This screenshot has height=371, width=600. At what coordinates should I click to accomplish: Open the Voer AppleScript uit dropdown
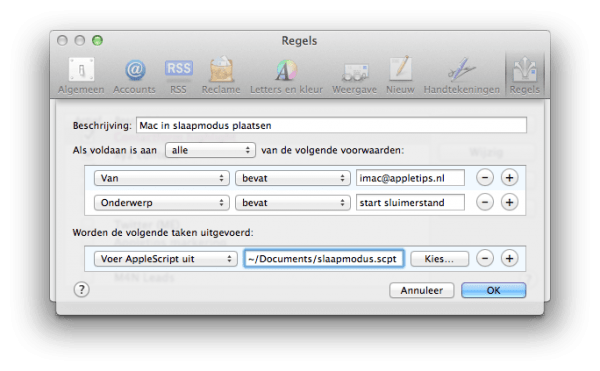pos(165,259)
